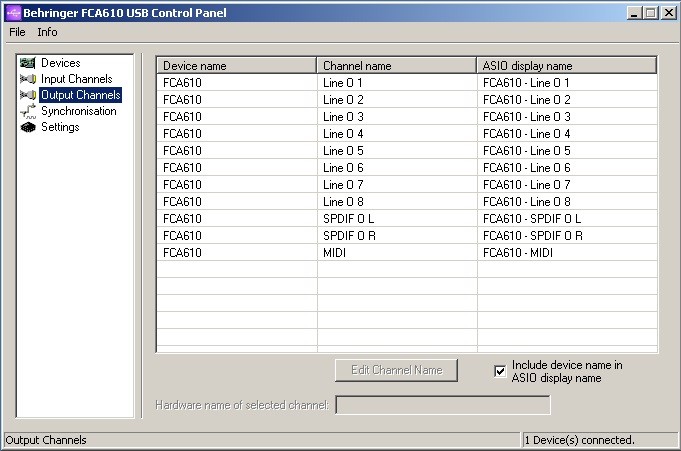Select the Line O 2 channel name cell

point(397,99)
